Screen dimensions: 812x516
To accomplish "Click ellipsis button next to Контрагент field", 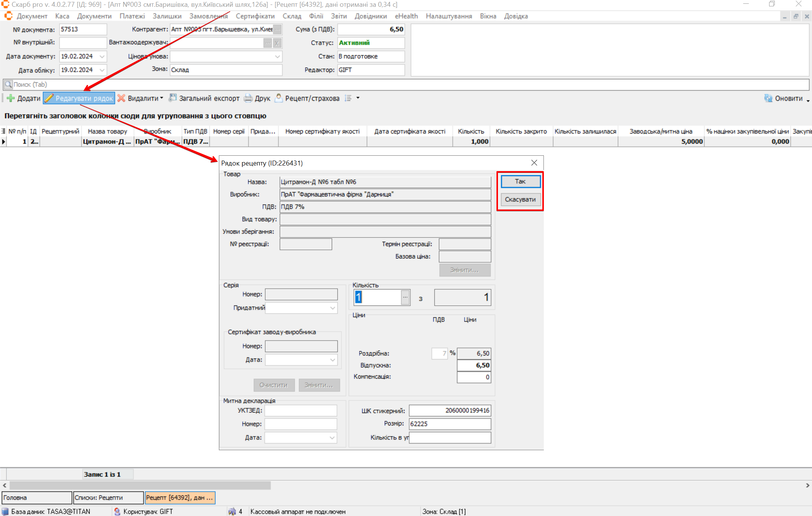I will click(277, 29).
